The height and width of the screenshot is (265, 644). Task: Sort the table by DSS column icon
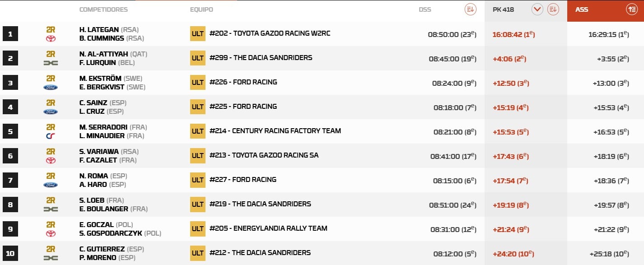pyautogui.click(x=470, y=9)
